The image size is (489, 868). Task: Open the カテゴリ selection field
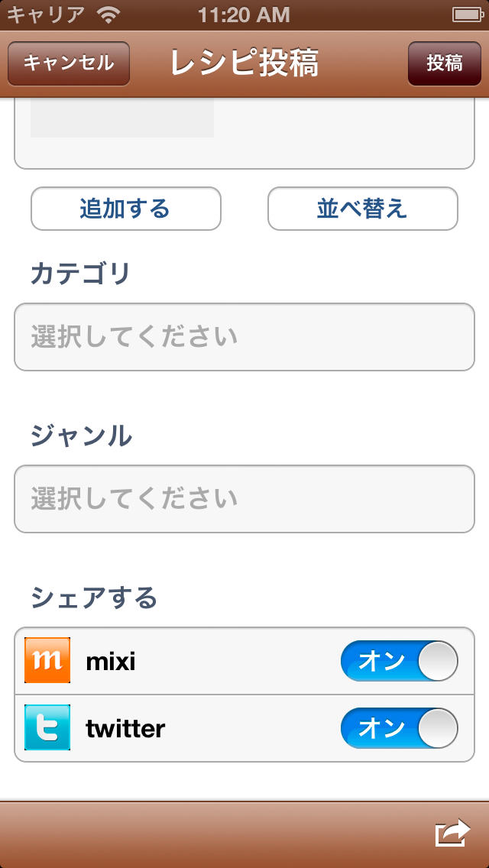244,337
